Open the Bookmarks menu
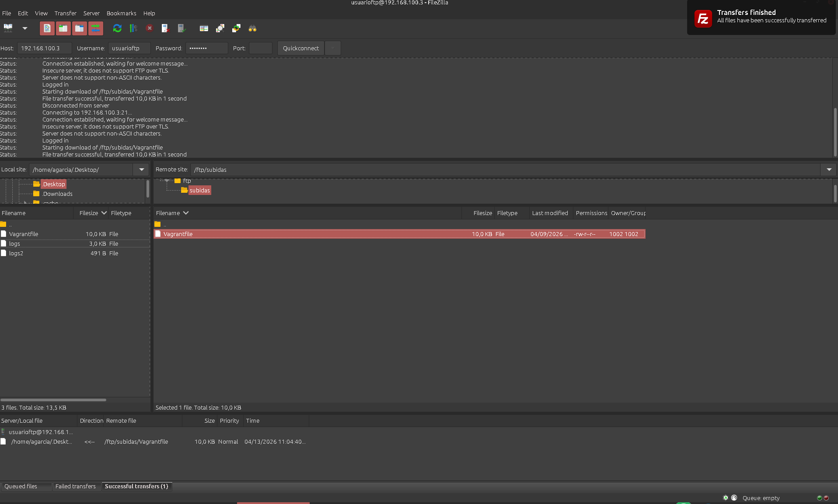The width and height of the screenshot is (838, 504). point(121,13)
